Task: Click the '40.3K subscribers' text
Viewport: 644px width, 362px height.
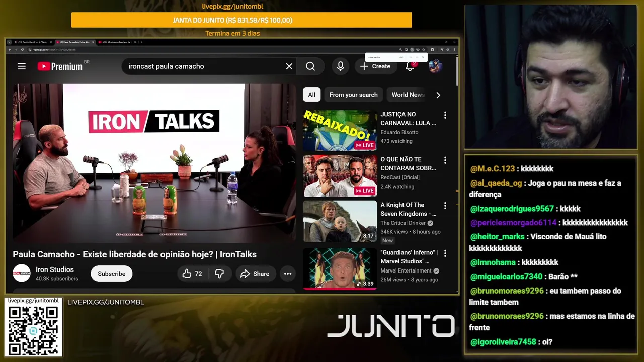Action: pyautogui.click(x=57, y=279)
